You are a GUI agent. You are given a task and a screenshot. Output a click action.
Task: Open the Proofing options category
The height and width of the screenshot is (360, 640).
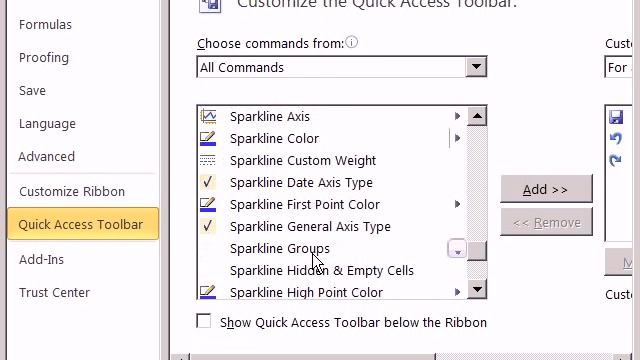coord(44,58)
